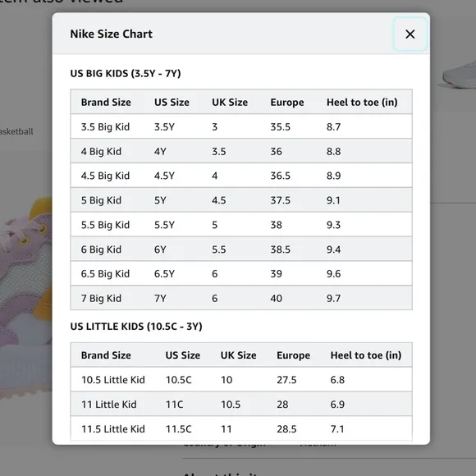This screenshot has width=476, height=476.
Task: Click the '4.5Y' US size cell
Action: pyautogui.click(x=164, y=176)
